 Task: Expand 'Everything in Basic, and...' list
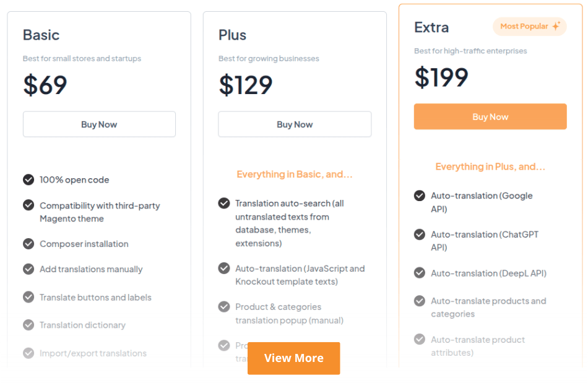pos(295,174)
